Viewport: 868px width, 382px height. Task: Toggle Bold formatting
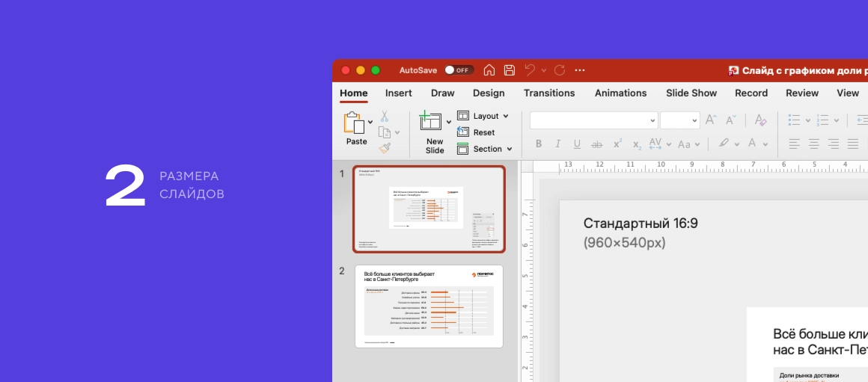coord(539,144)
